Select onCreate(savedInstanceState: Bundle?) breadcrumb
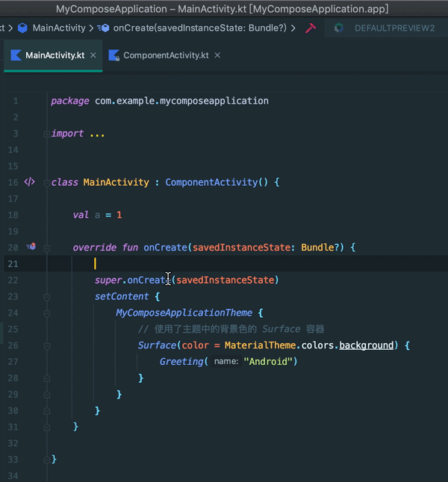The height and width of the screenshot is (482, 448). (x=200, y=28)
